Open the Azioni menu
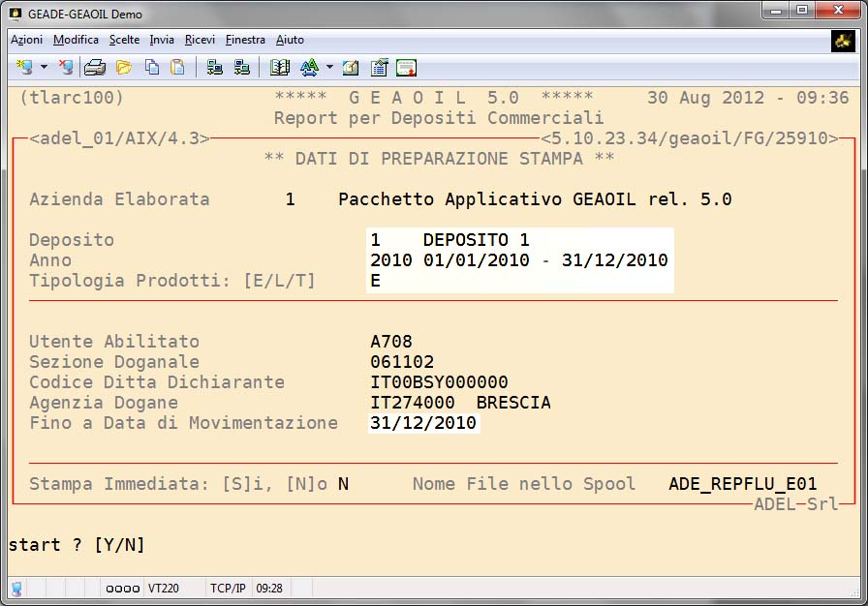Screen dimensions: 868x606 pyautogui.click(x=26, y=40)
